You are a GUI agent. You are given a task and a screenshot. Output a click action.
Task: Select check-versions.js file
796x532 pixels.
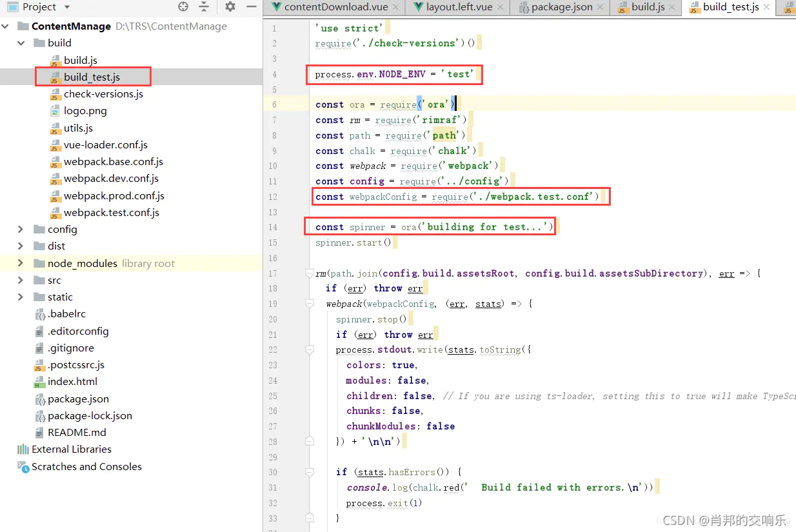103,94
